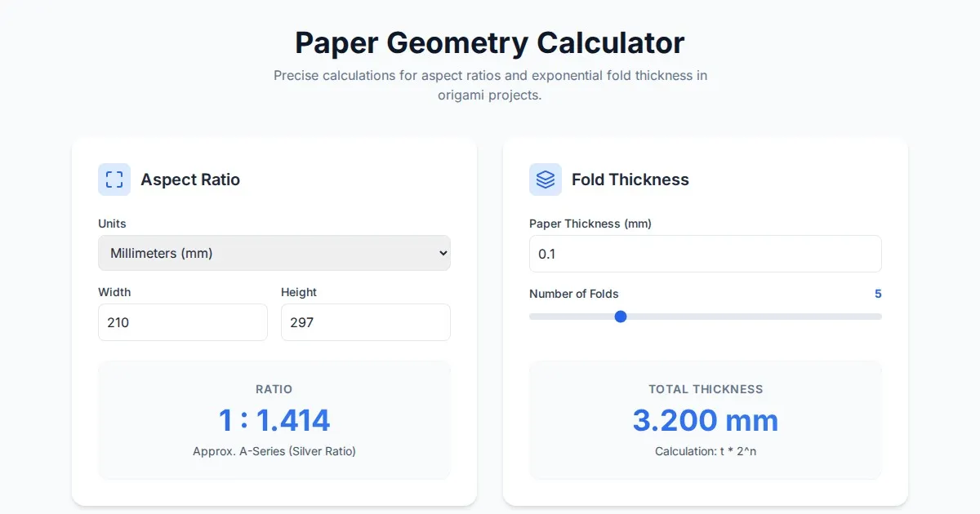Click the Paper Thickness (mm) label
Viewport: 980px width, 514px height.
(x=590, y=224)
